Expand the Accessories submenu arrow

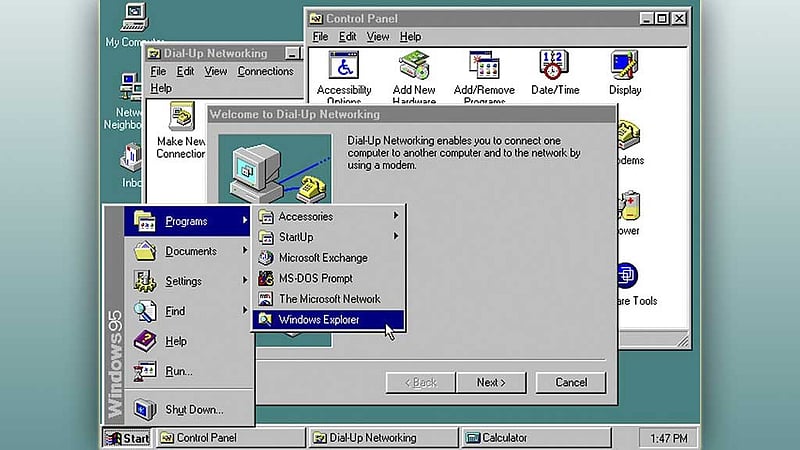click(x=396, y=216)
